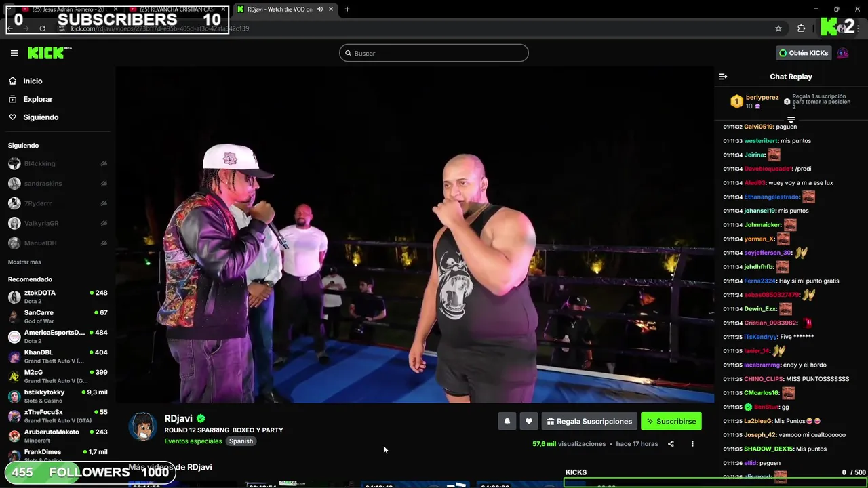This screenshot has height=488, width=868.
Task: Open recommended channel SanCarre
Action: coord(58,317)
